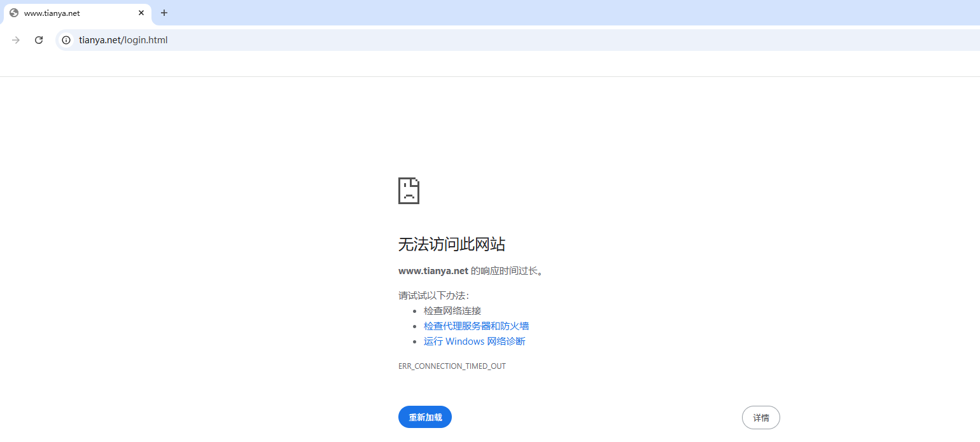Image resolution: width=980 pixels, height=442 pixels.
Task: Click the 无法访问此网站 heading
Action: (452, 244)
